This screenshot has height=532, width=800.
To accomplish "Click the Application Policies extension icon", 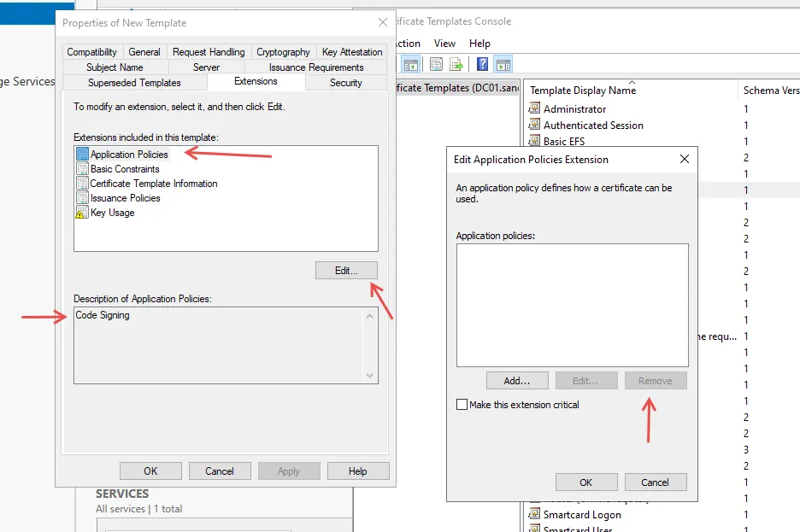I will [x=82, y=155].
